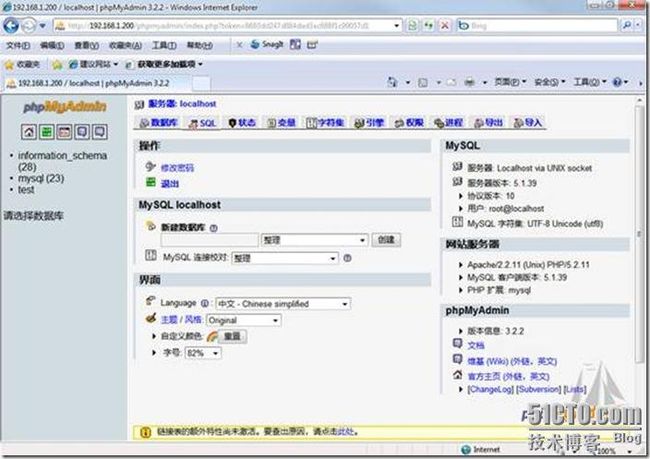Click the green log out icon in sidebar
The image size is (650, 459).
[x=47, y=132]
